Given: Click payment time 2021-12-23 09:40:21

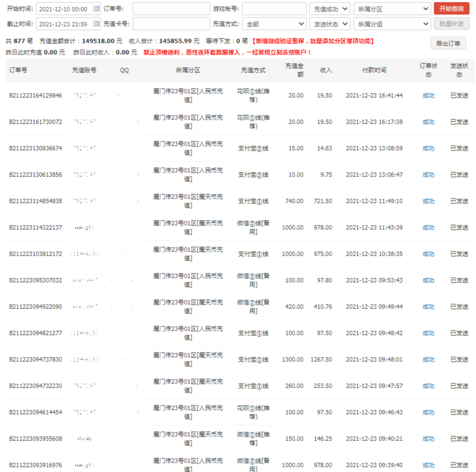Looking at the screenshot, I should [374, 439].
